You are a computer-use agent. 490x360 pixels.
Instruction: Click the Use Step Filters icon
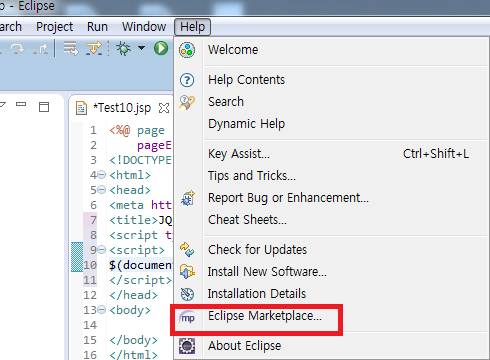(x=94, y=48)
